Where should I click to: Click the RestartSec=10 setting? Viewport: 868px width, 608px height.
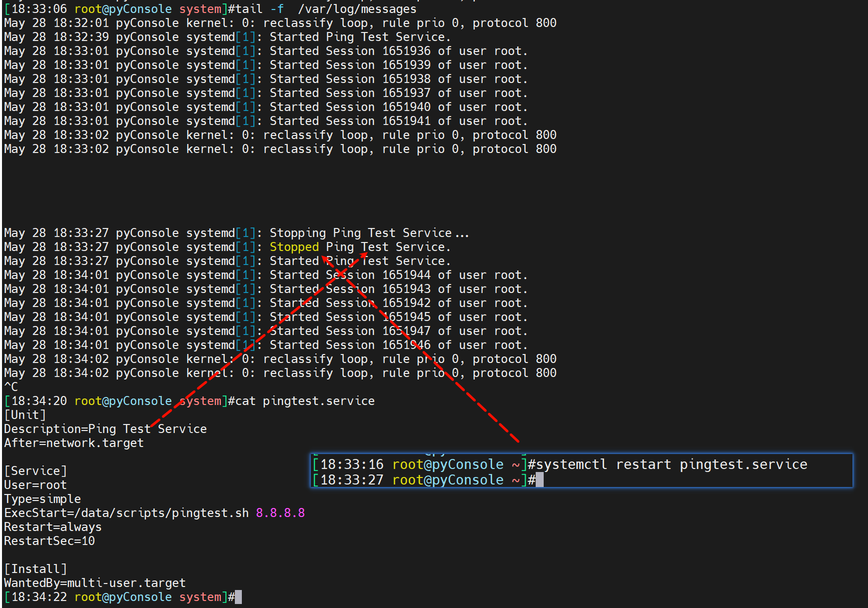49,541
